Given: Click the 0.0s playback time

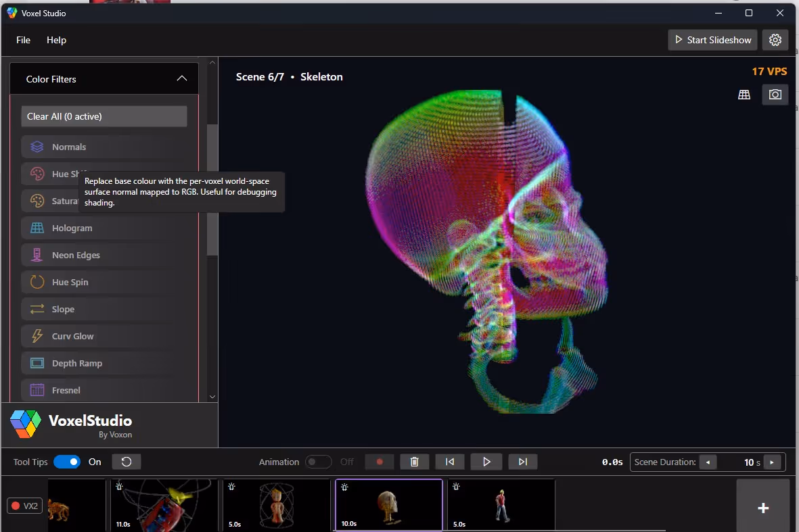Looking at the screenshot, I should [x=612, y=462].
